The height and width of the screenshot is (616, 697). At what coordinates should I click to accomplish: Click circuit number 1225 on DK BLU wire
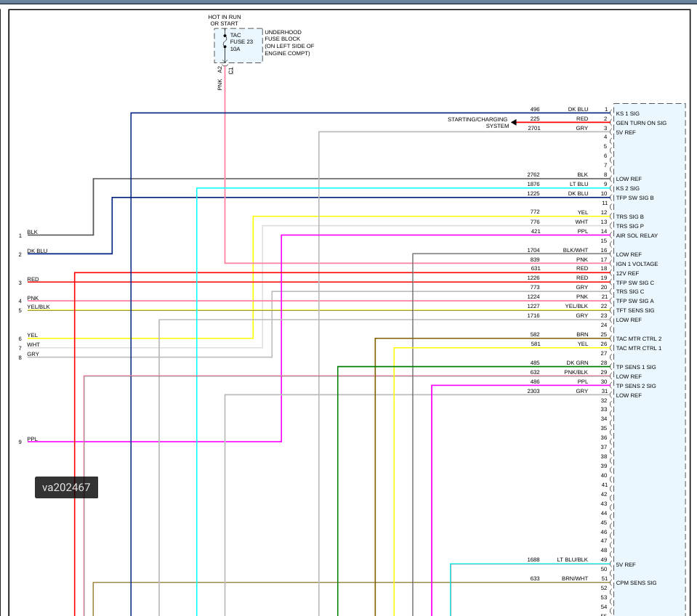533,193
